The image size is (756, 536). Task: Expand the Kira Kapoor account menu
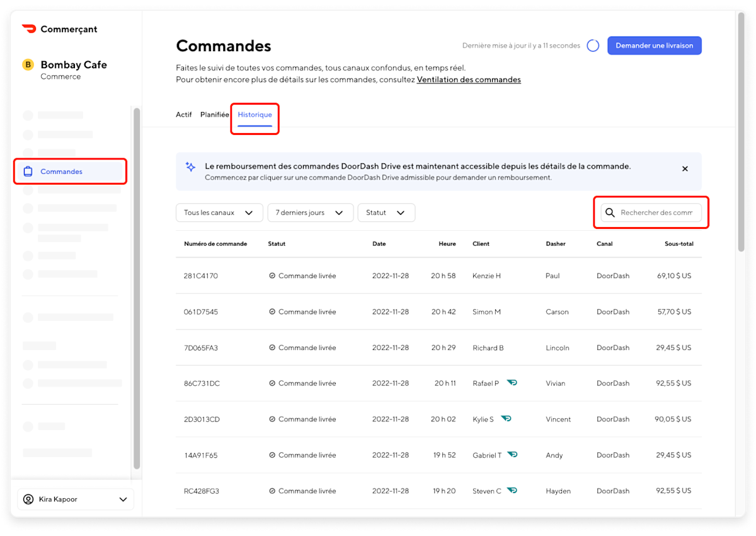tap(76, 499)
